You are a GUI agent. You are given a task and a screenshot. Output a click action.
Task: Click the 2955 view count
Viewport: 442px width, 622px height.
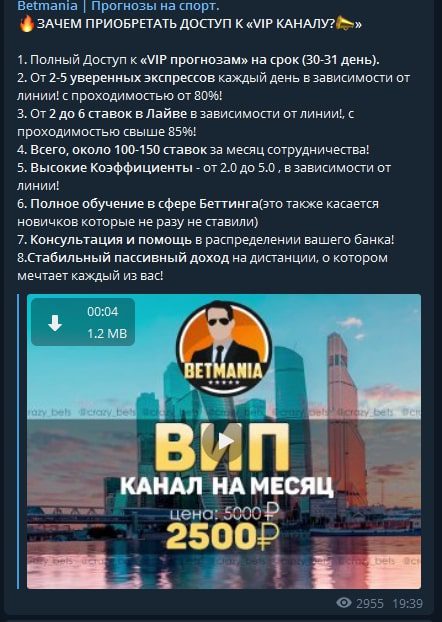(x=369, y=604)
